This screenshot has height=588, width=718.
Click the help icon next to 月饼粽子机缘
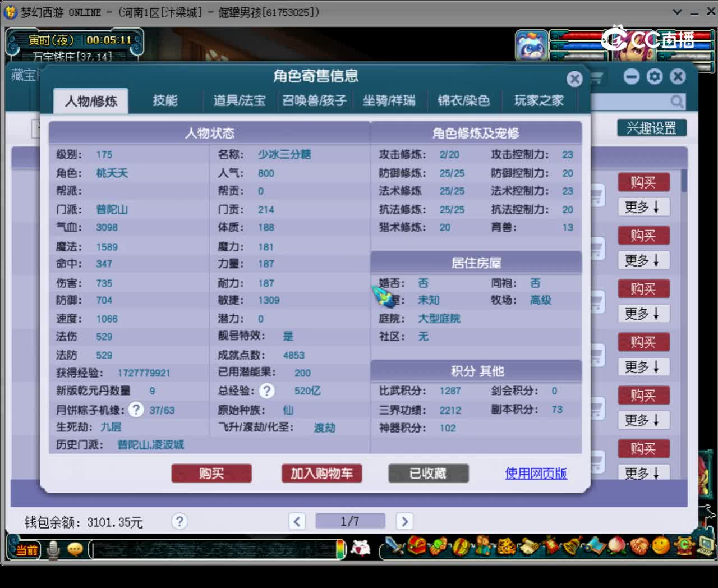click(136, 410)
